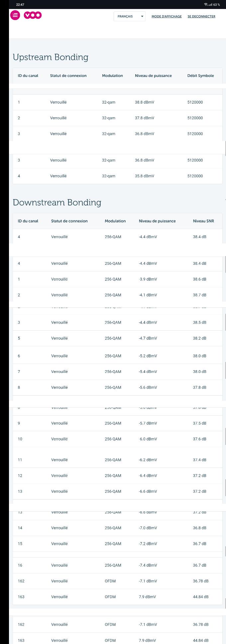Click SE DECONNECTER to log out

[201, 16]
